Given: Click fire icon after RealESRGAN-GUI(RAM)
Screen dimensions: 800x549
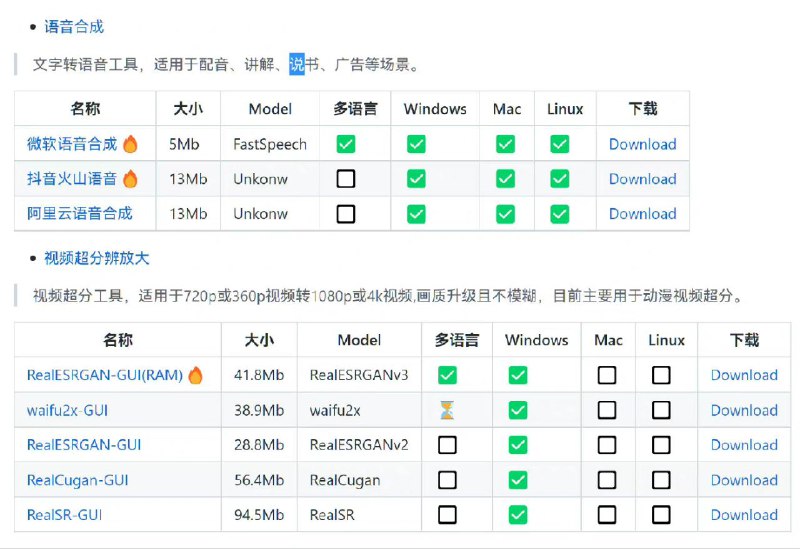Looking at the screenshot, I should click(x=195, y=375).
